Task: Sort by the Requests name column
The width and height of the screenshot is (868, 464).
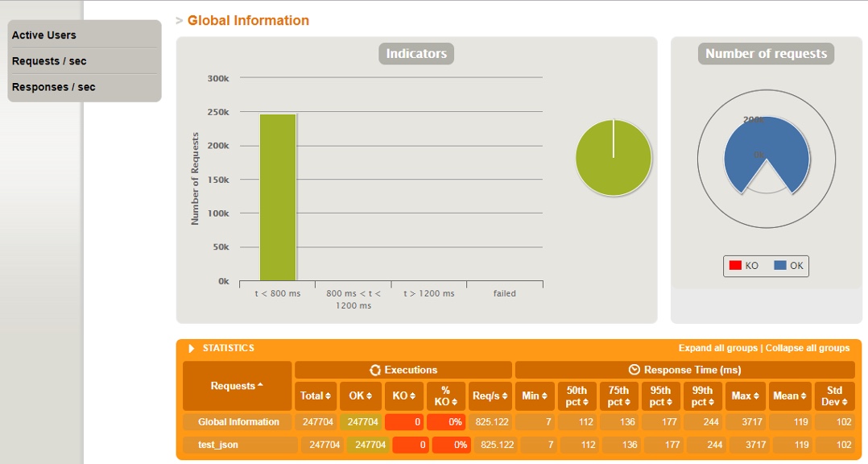Action: (237, 386)
